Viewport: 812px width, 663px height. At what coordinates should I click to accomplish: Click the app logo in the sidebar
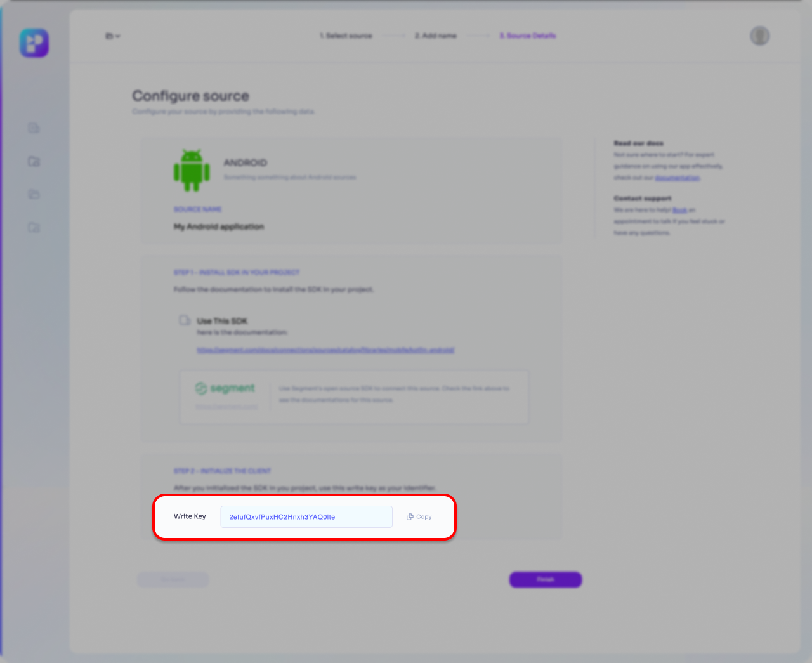tap(34, 43)
